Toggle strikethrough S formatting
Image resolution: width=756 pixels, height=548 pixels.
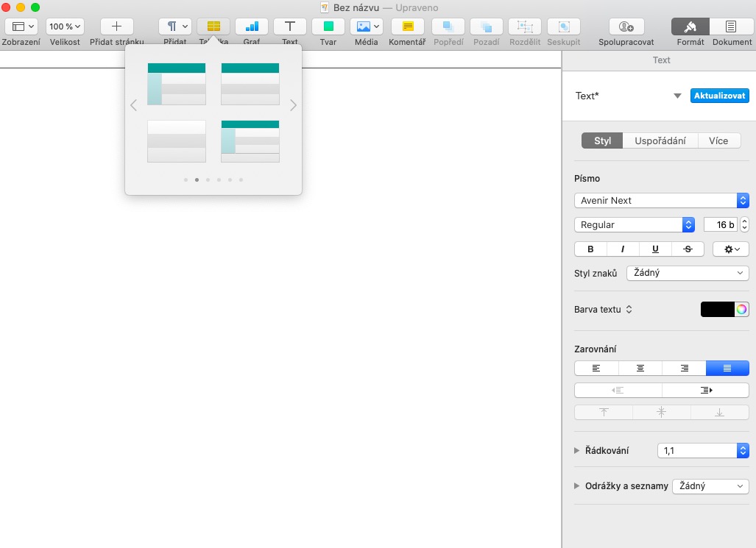[688, 249]
